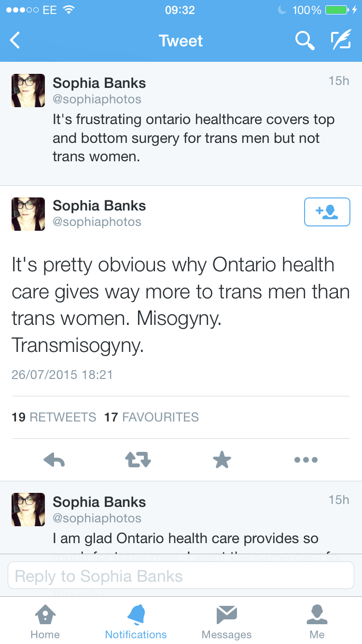The width and height of the screenshot is (362, 644).
Task: Compose a new tweet
Action: [x=341, y=41]
